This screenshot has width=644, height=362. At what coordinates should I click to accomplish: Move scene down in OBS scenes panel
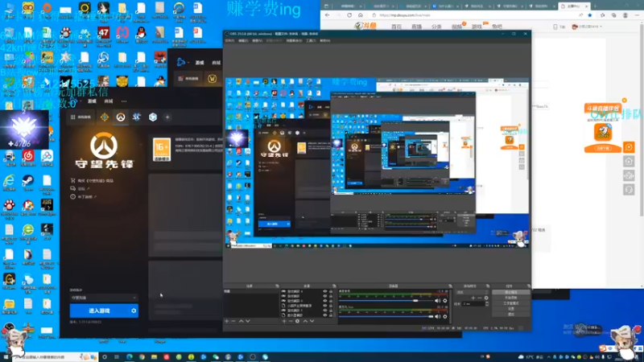click(248, 321)
